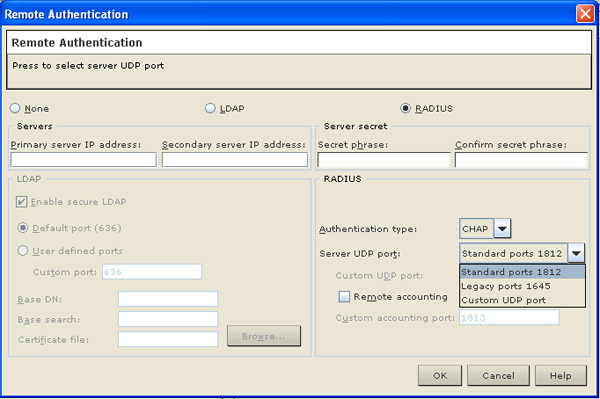Click the Browse... certificate button
600x399 pixels.
click(264, 336)
